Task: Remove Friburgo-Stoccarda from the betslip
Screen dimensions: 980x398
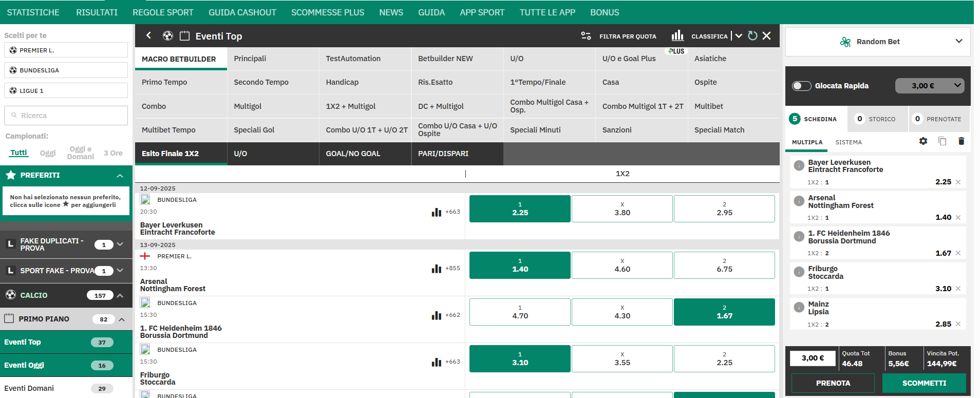Action: point(958,289)
